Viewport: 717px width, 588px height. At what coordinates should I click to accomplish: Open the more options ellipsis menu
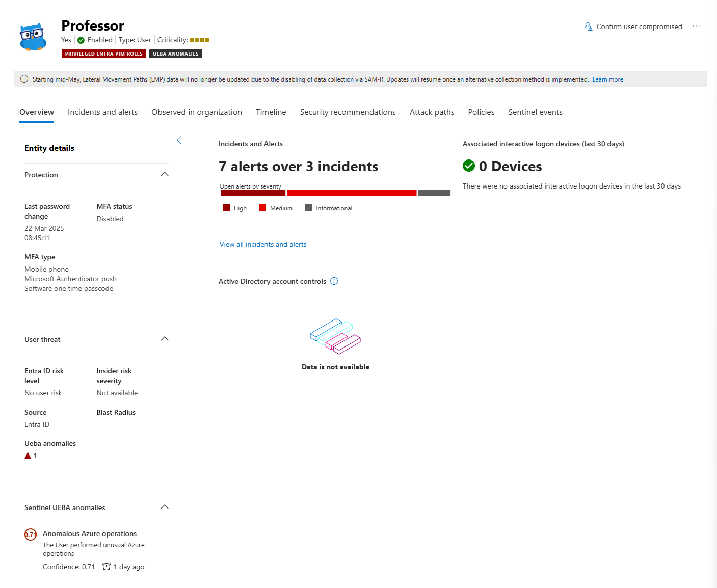pyautogui.click(x=696, y=26)
